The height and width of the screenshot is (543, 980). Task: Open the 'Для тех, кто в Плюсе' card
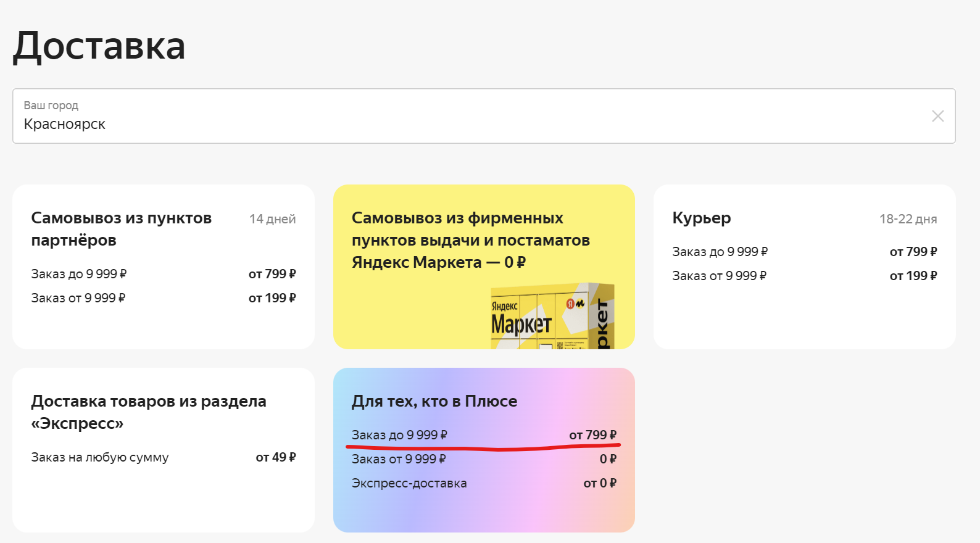pyautogui.click(x=484, y=450)
